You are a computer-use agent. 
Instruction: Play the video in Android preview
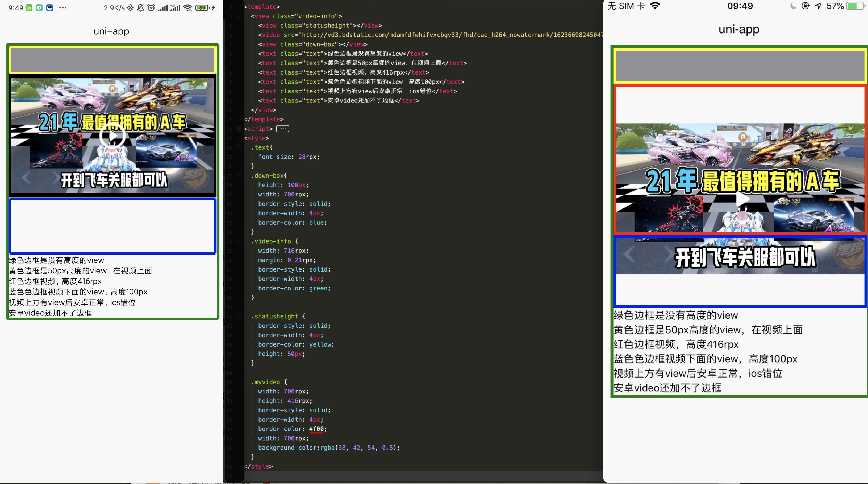coord(112,136)
